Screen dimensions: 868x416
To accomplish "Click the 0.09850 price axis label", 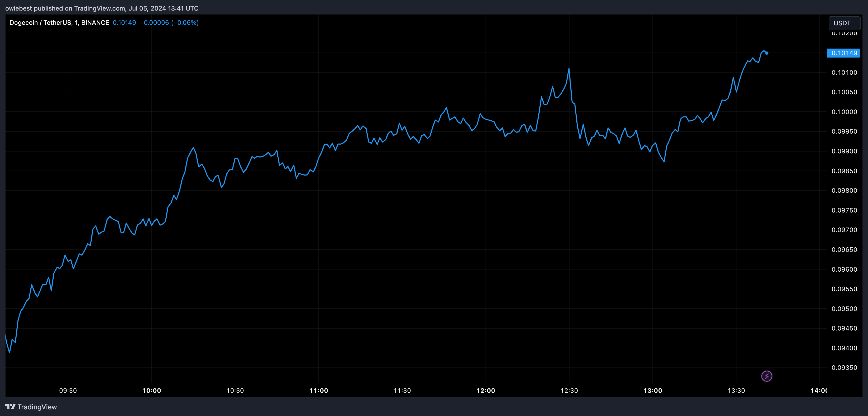I will [x=844, y=171].
